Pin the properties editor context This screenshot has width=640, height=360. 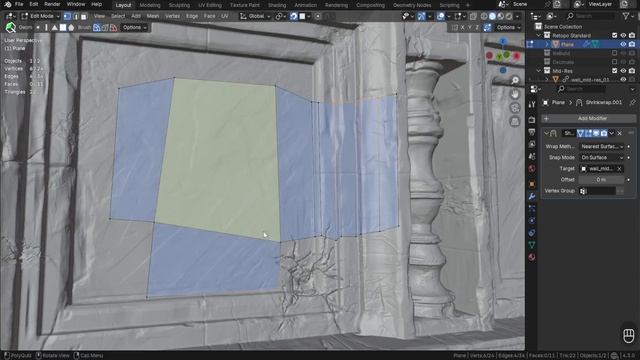(x=632, y=102)
